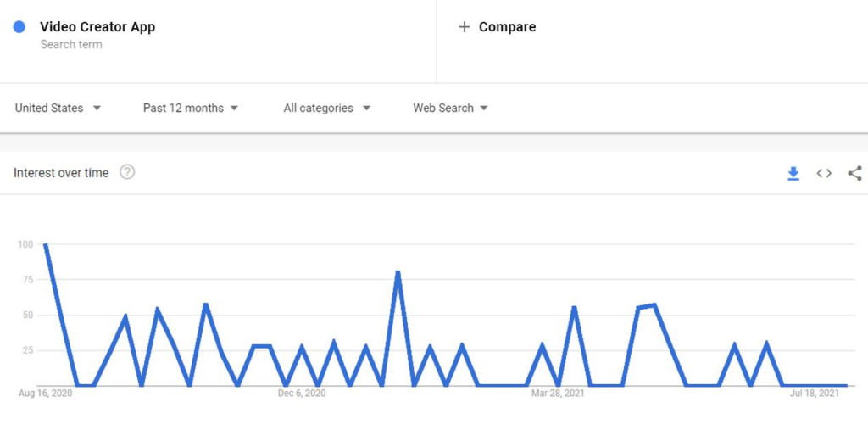The image size is (868, 430).
Task: Click the plus icon beside Compare
Action: [x=464, y=27]
